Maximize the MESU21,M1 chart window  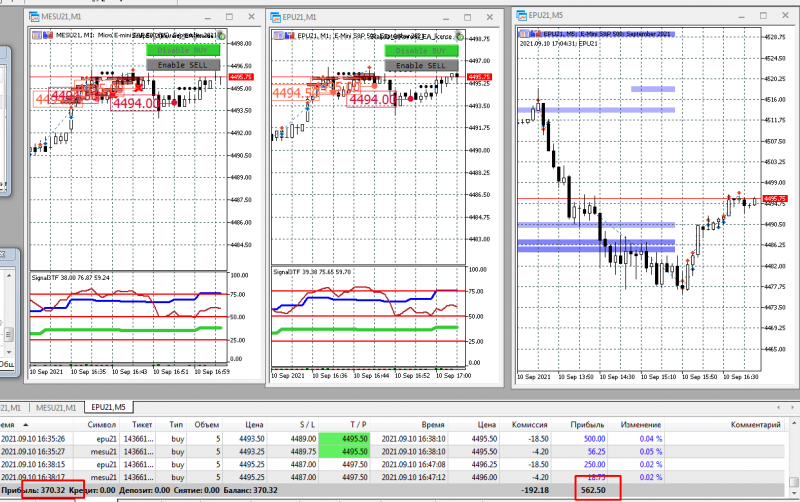click(230, 17)
